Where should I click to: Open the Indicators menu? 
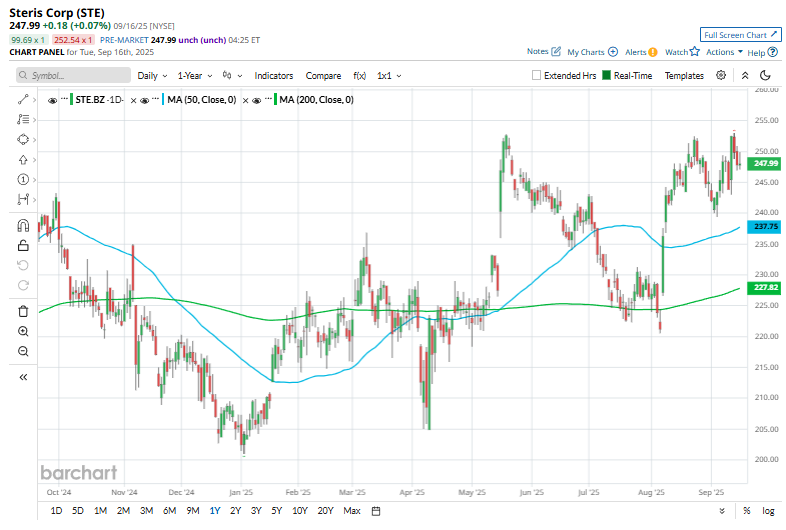pos(274,76)
